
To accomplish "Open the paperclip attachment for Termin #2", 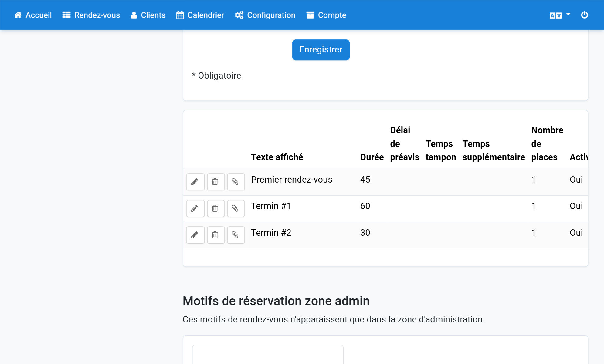I will point(236,235).
